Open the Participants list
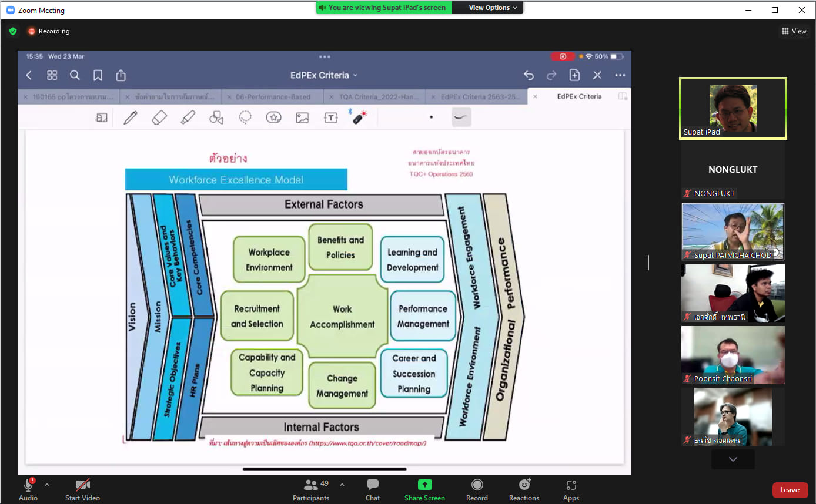The image size is (816, 504). (311, 490)
